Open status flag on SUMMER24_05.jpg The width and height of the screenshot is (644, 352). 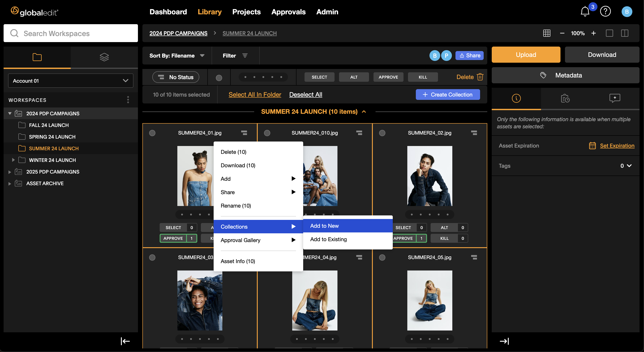coord(474,257)
